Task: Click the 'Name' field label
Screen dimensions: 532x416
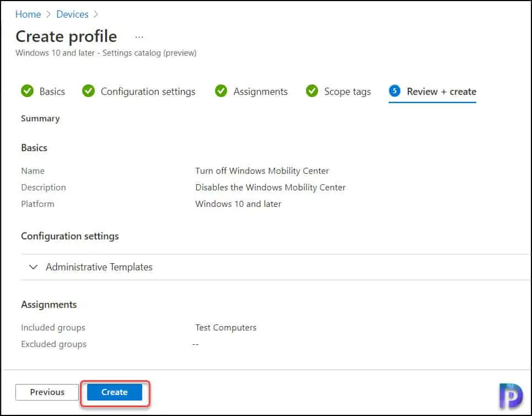Action: coord(33,171)
